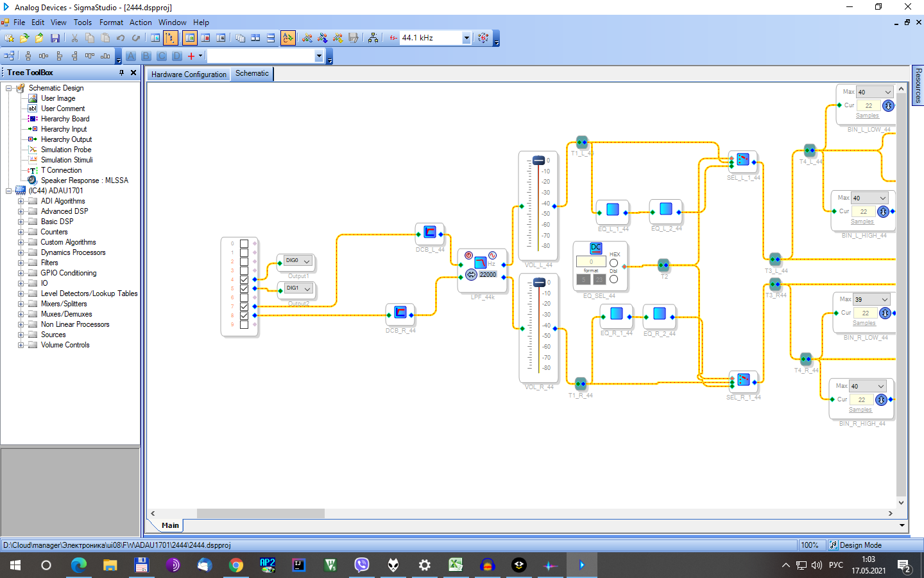Click the red plus add icon
This screenshot has width=924, height=578.
coord(191,56)
